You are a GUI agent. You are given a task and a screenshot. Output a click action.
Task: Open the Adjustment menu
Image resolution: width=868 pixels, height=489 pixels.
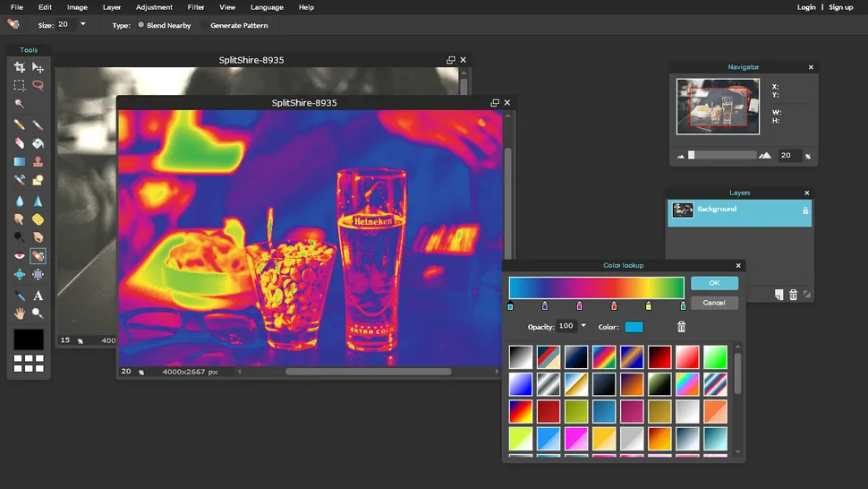click(154, 7)
